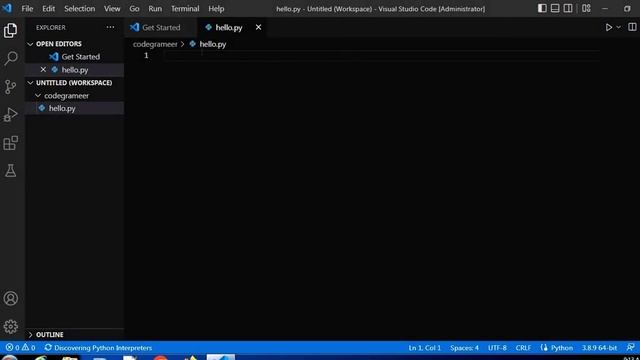Open the Explorer view in the activity bar
Viewport: 640px width, 360px height.
11,31
